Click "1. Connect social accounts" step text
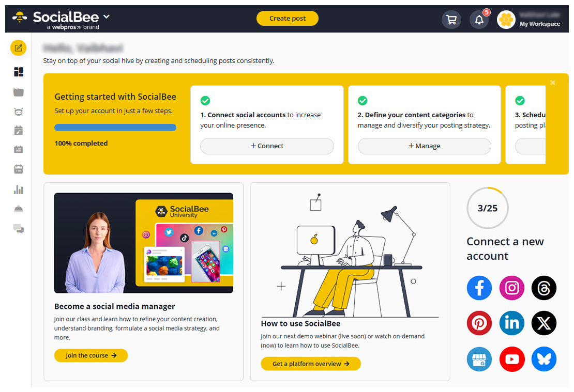Image resolution: width=574 pixels, height=392 pixels. 243,115
